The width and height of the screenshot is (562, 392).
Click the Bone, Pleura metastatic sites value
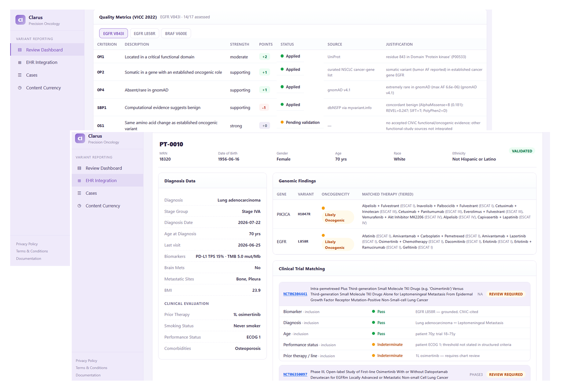point(248,279)
